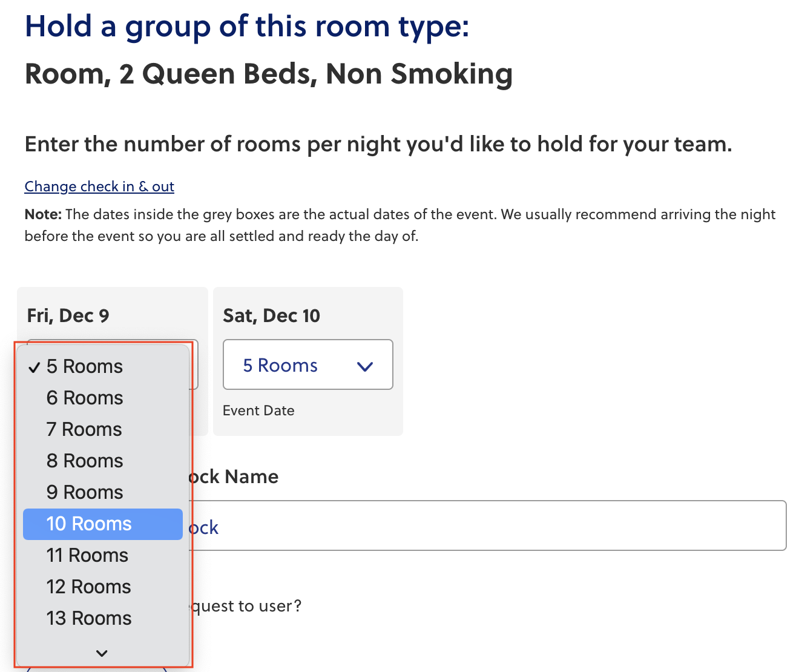799x672 pixels.
Task: Choose the 13 Rooms option
Action: 89,619
